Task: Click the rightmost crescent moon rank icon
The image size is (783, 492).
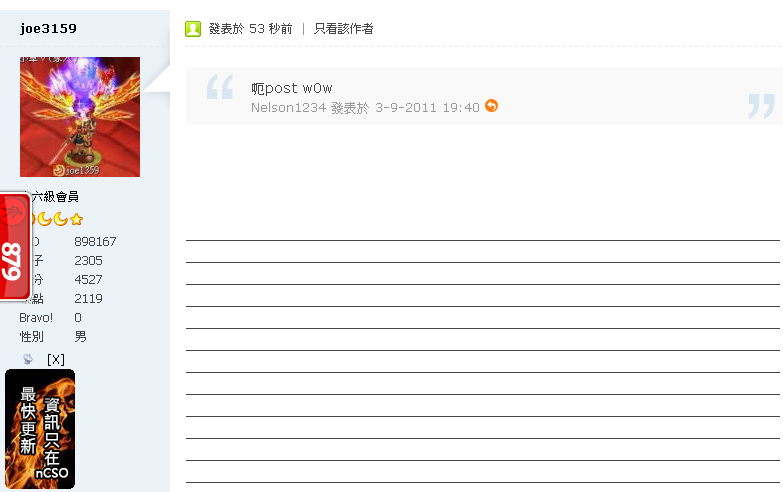Action: [x=60, y=219]
